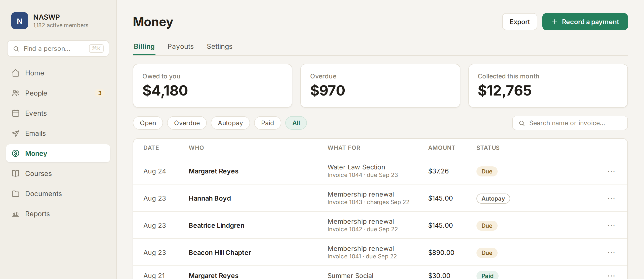Click the DATE column header
The height and width of the screenshot is (279, 644).
151,148
